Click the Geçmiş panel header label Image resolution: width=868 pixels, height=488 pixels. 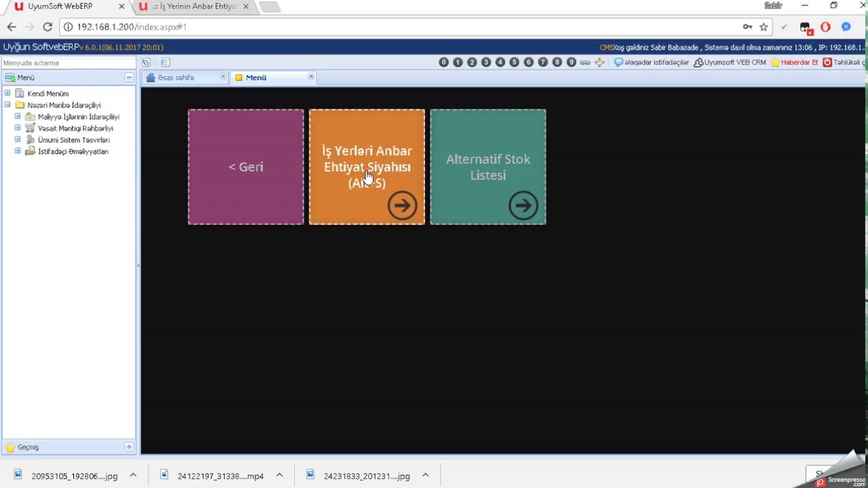coord(28,447)
